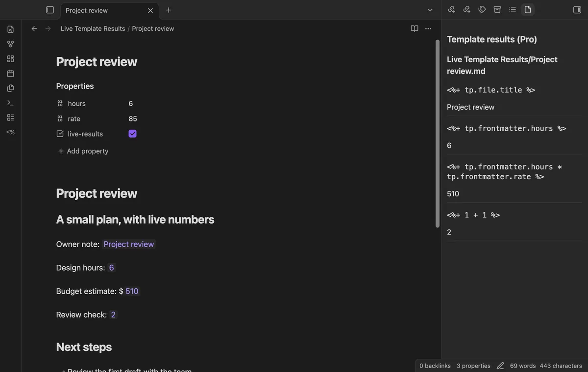Click Budget estimate live result 510
This screenshot has height=372, width=588.
pyautogui.click(x=132, y=291)
